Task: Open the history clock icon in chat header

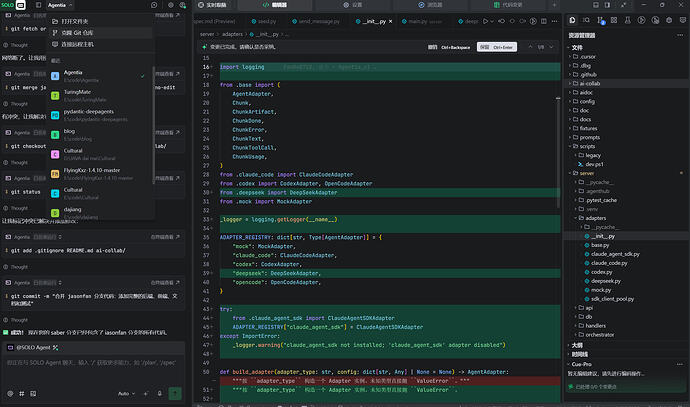Action: (x=154, y=5)
